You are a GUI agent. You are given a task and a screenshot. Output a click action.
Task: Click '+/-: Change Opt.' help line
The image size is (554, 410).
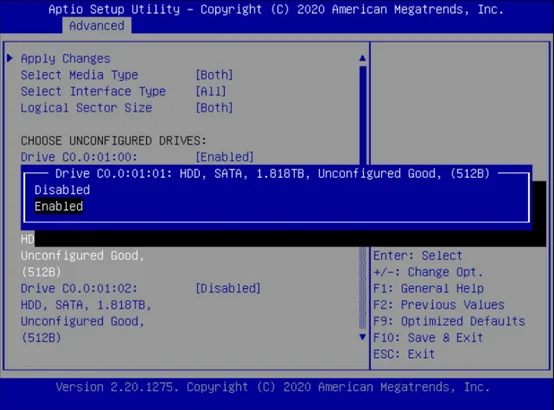point(428,272)
